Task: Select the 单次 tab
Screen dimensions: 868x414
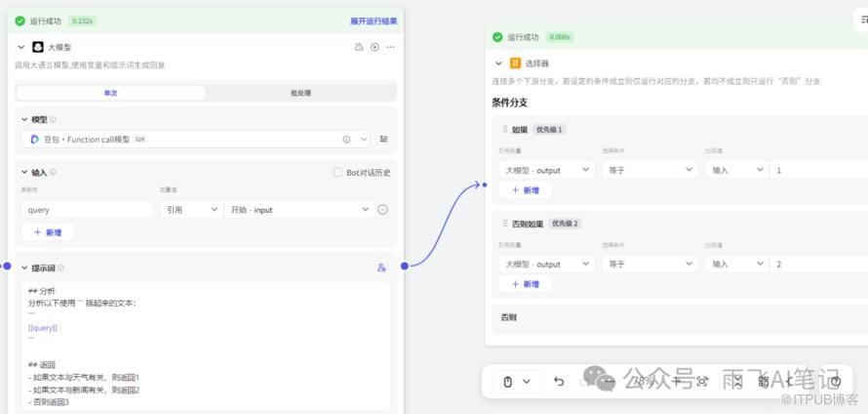Action: pyautogui.click(x=111, y=93)
